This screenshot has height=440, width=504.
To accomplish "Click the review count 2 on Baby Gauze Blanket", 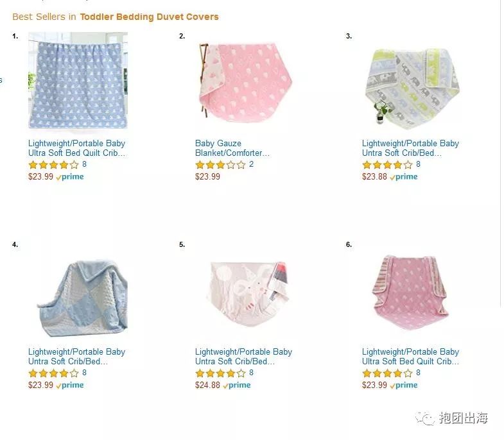I will coord(251,164).
